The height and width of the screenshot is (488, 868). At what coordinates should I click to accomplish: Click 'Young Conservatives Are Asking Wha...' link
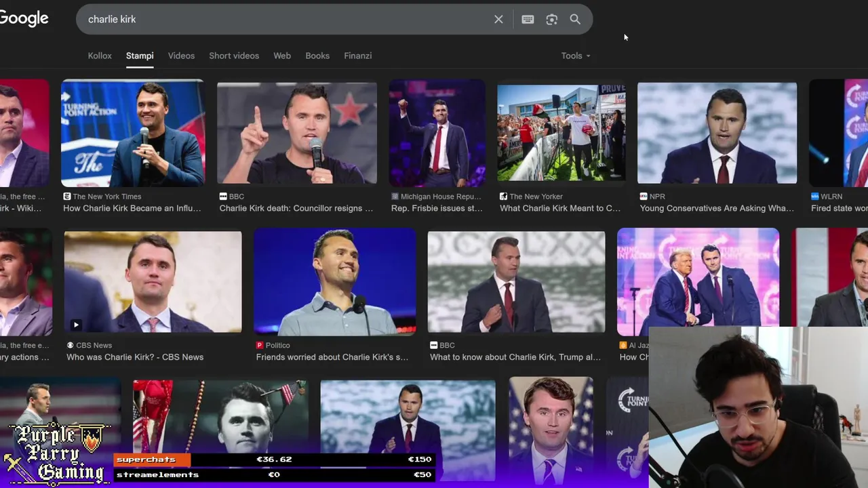717,208
